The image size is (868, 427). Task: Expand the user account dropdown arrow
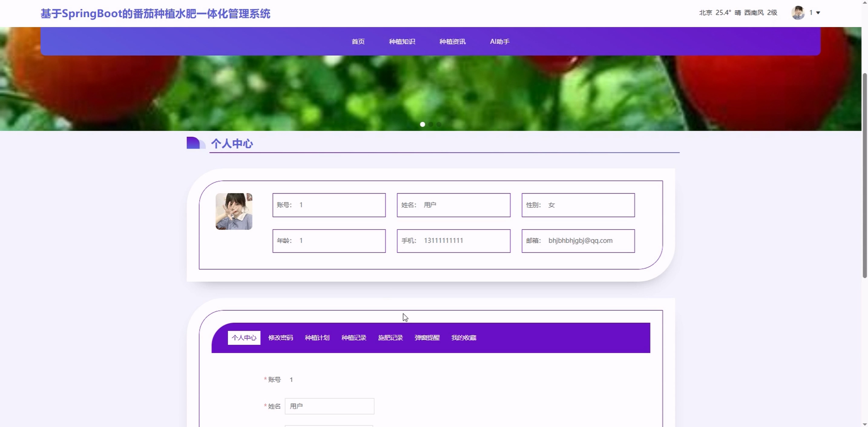(818, 13)
